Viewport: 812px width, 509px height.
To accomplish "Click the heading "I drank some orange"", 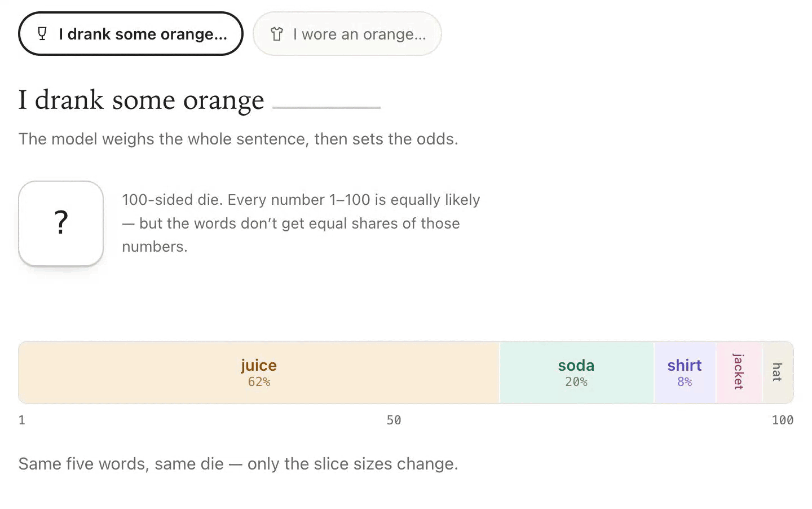I will click(x=141, y=100).
